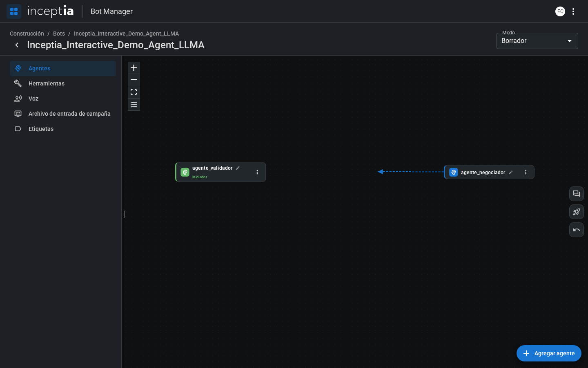
Task: Click the Inceptia_Interactive_Demo_Agent_LLMA page heading
Action: click(x=116, y=45)
